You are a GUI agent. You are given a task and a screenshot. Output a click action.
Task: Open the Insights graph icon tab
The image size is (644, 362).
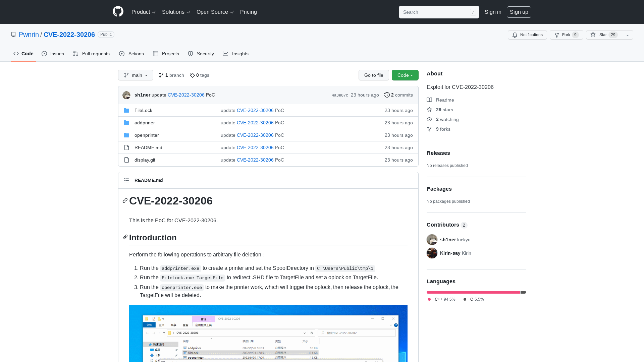coord(226,54)
